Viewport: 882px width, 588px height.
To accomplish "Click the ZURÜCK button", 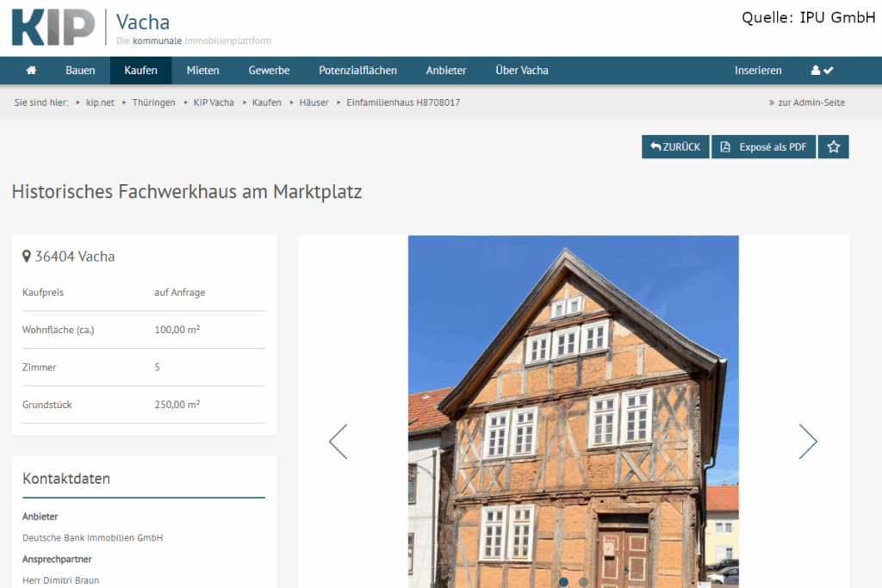I will point(675,147).
